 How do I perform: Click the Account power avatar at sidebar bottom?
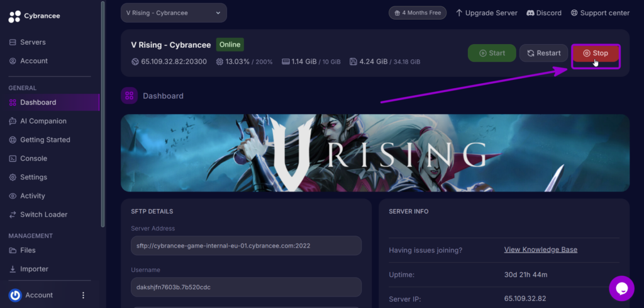[x=15, y=295]
